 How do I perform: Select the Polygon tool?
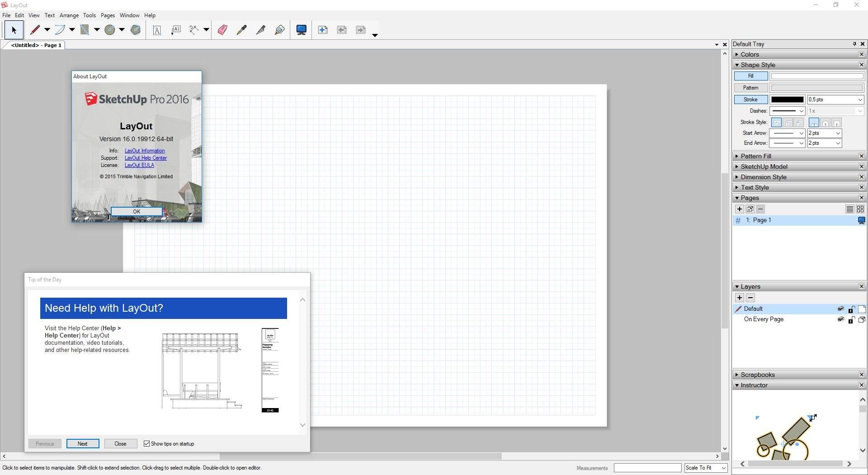[136, 30]
